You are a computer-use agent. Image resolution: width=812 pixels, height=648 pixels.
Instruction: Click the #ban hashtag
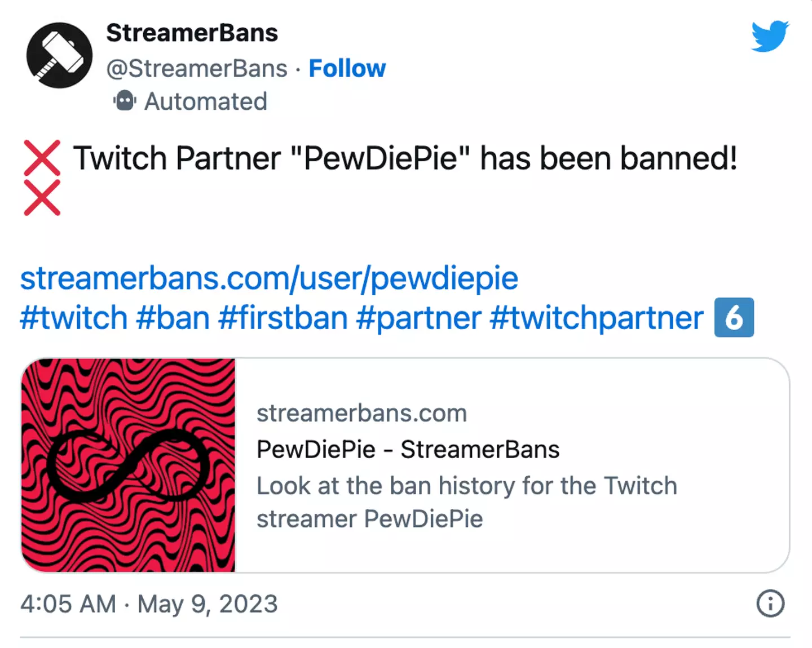pos(173,317)
